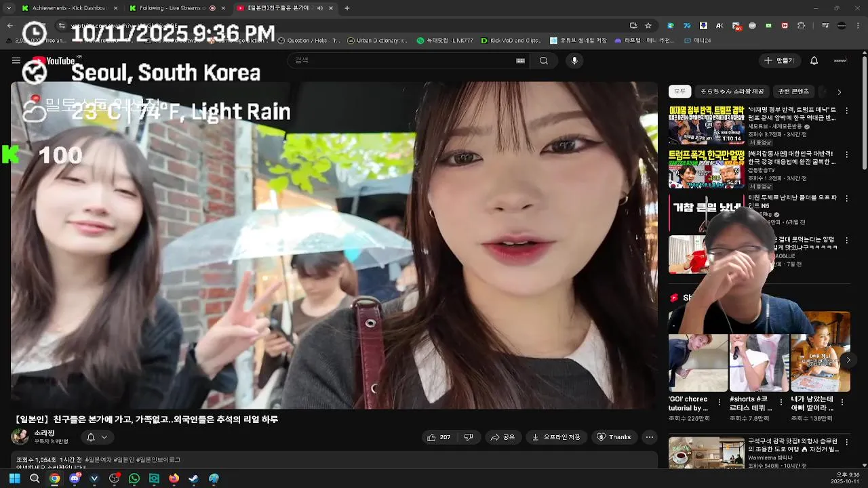Send Thanks to the creator
This screenshot has width=868, height=488.
tap(614, 437)
